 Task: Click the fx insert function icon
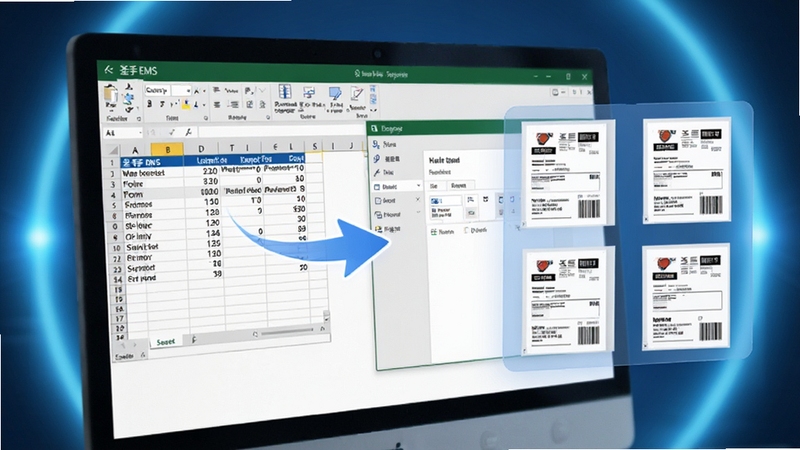tap(188, 133)
